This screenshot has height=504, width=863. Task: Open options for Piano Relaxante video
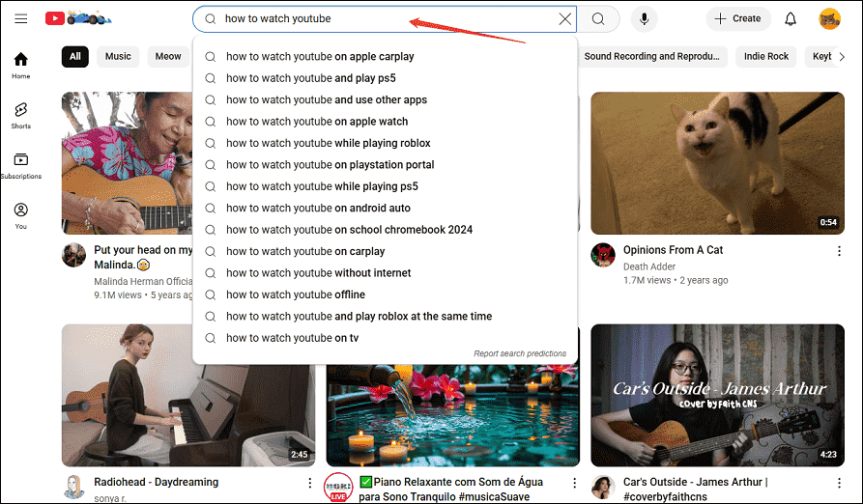pos(575,483)
